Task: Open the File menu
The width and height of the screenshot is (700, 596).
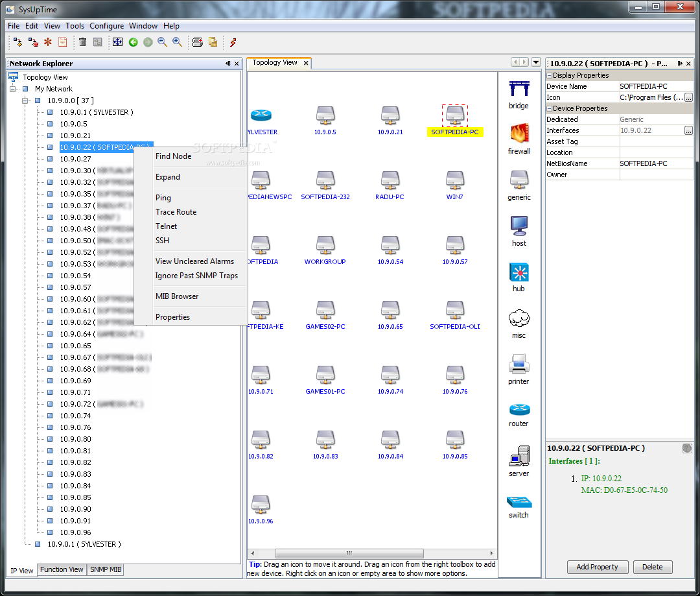Action: 14,26
